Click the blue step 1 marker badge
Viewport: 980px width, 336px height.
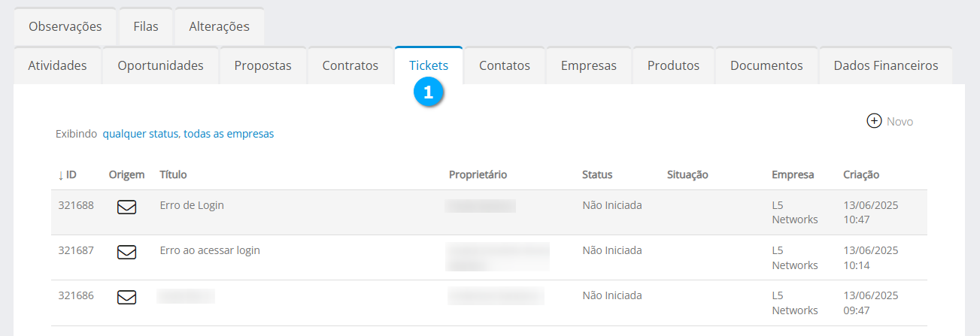429,92
